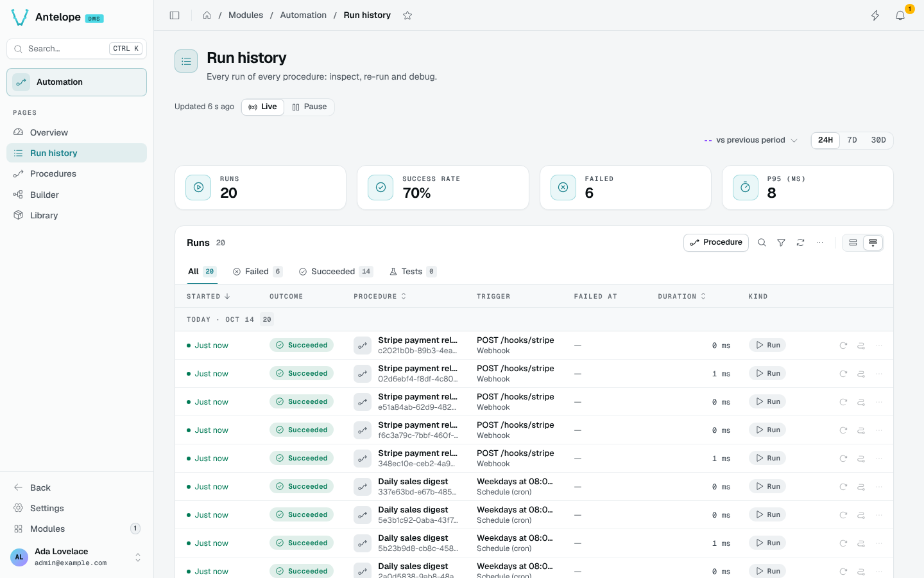
Task: Open the runs filter icon
Action: click(x=781, y=243)
